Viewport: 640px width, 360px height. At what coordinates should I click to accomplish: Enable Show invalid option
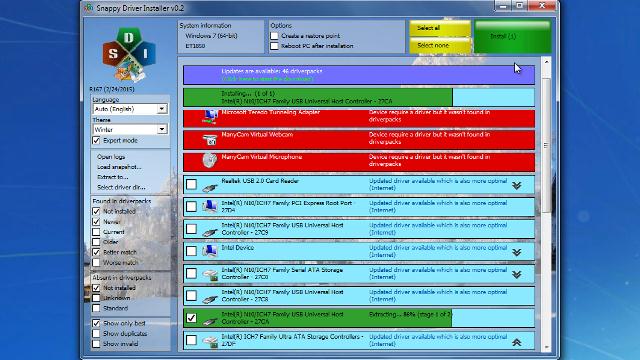pyautogui.click(x=96, y=344)
